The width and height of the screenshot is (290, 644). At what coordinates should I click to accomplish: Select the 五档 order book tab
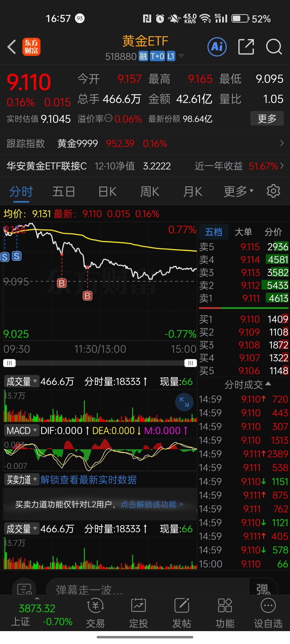(x=214, y=232)
